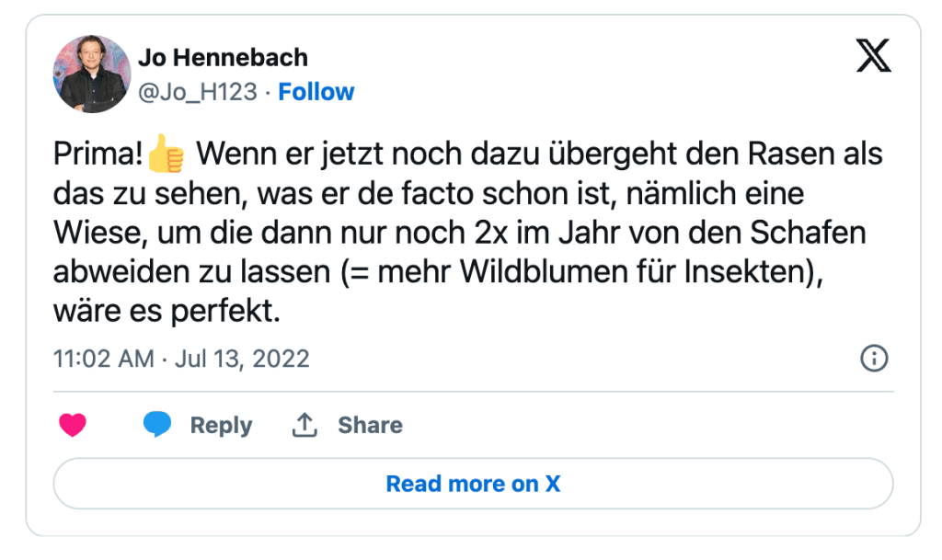
Task: Open the tweet info circle icon
Action: click(x=873, y=358)
